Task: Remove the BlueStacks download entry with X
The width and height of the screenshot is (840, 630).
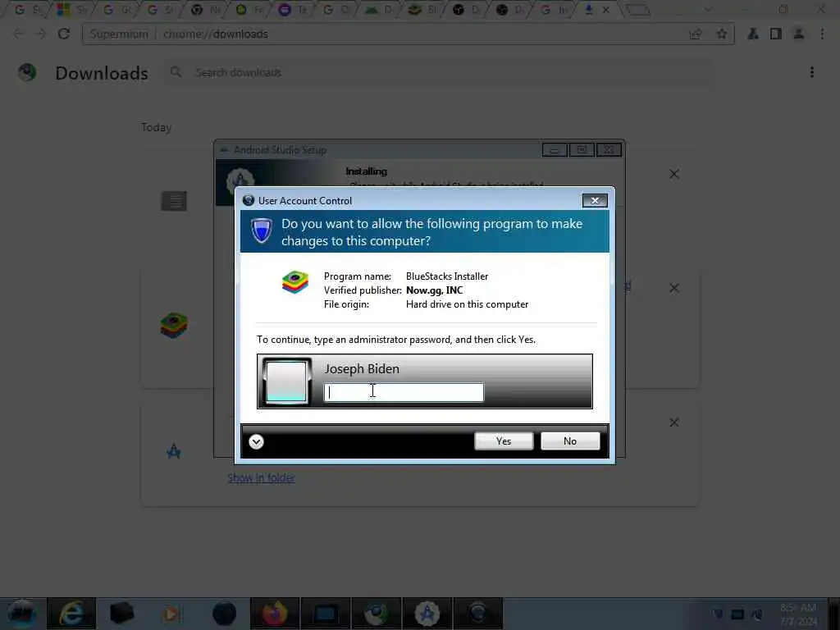Action: click(674, 288)
